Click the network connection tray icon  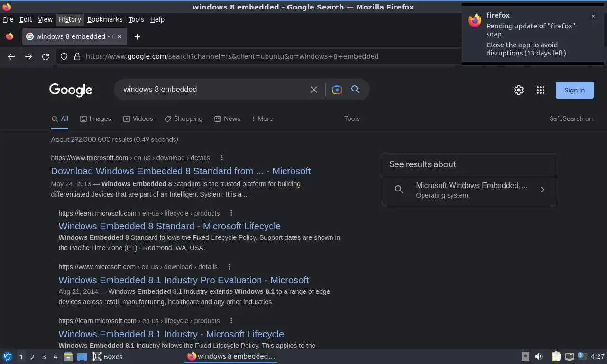pos(570,356)
